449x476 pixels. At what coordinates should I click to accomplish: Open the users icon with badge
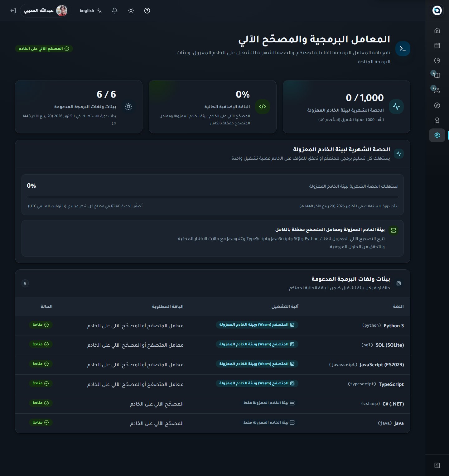click(437, 90)
